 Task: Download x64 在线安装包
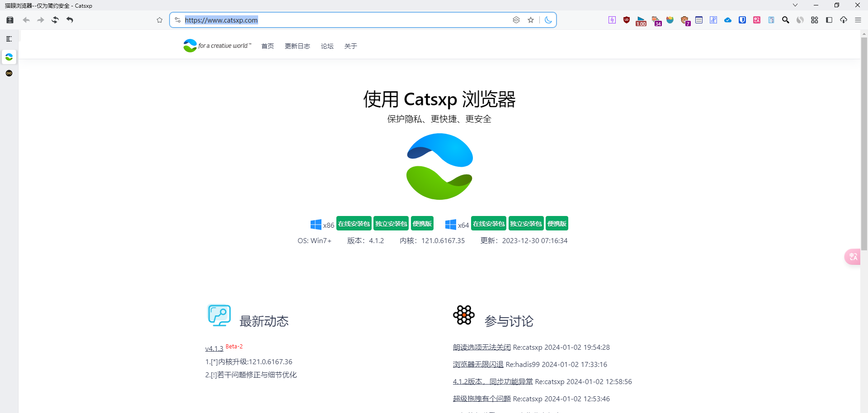click(x=489, y=224)
